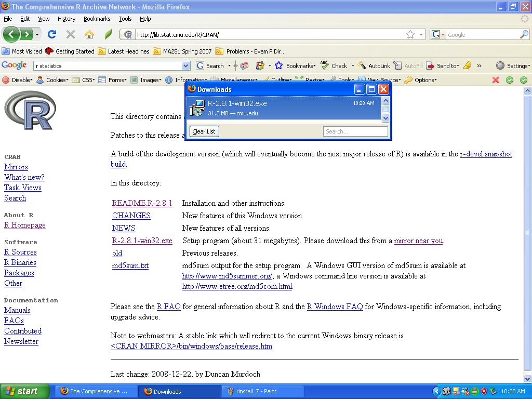Click the Home icon in navigation bar
The height and width of the screenshot is (399, 532).
click(x=89, y=35)
